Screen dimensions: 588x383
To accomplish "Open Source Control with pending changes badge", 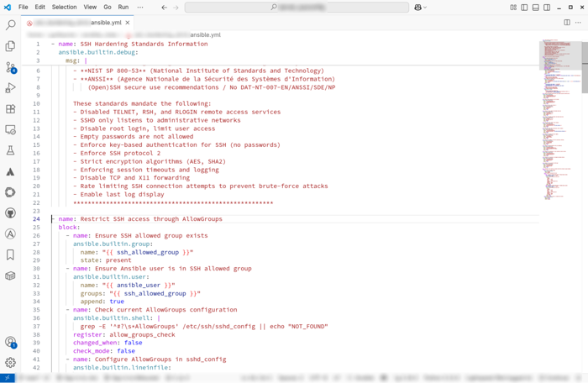I will [10, 67].
